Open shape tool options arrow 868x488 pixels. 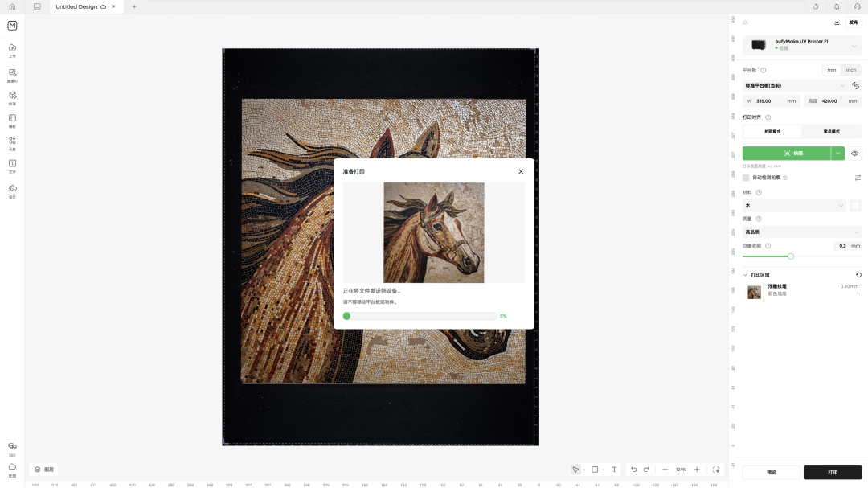[603, 470]
